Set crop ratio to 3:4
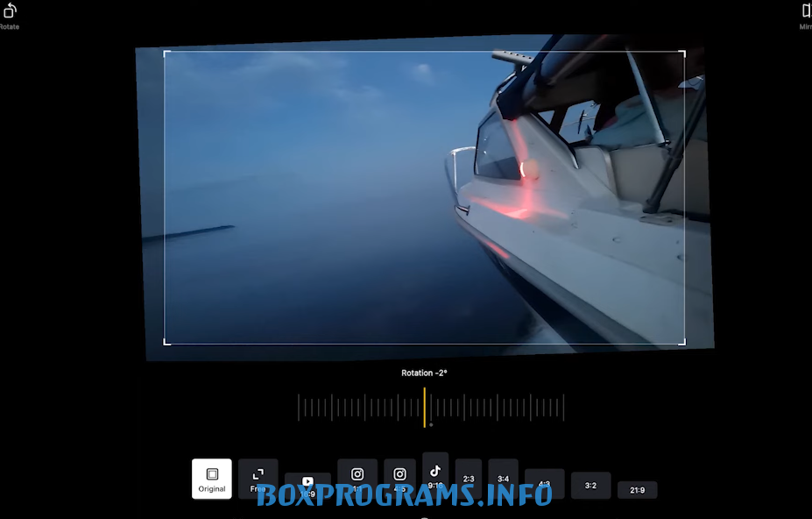This screenshot has width=812, height=519. (503, 478)
